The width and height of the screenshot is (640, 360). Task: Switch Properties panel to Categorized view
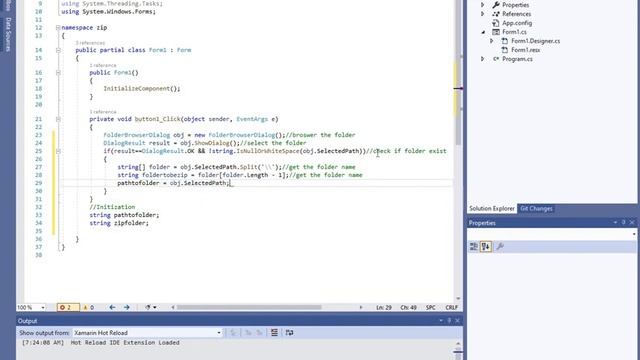[x=473, y=247]
